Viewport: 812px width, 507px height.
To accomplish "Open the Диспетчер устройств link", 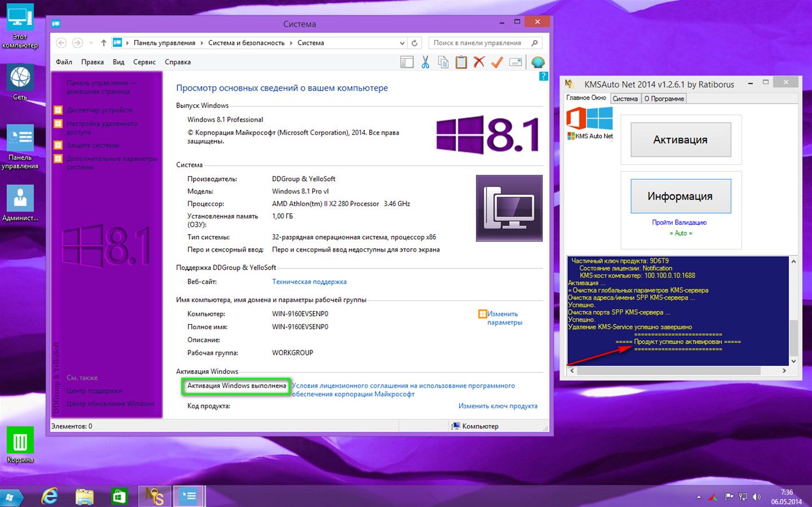I will pyautogui.click(x=99, y=110).
